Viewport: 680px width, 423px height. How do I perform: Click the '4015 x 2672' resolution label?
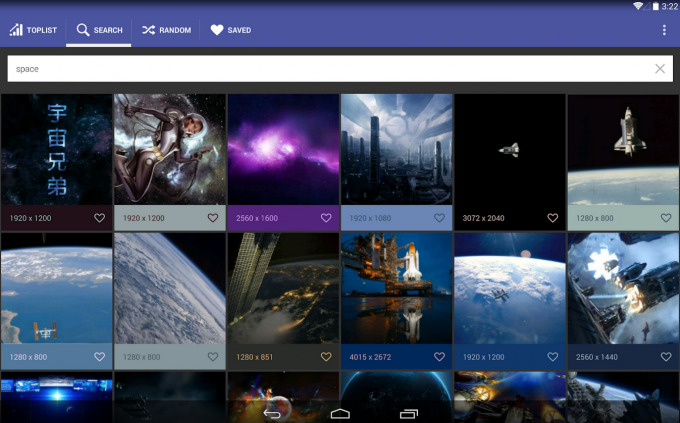370,357
